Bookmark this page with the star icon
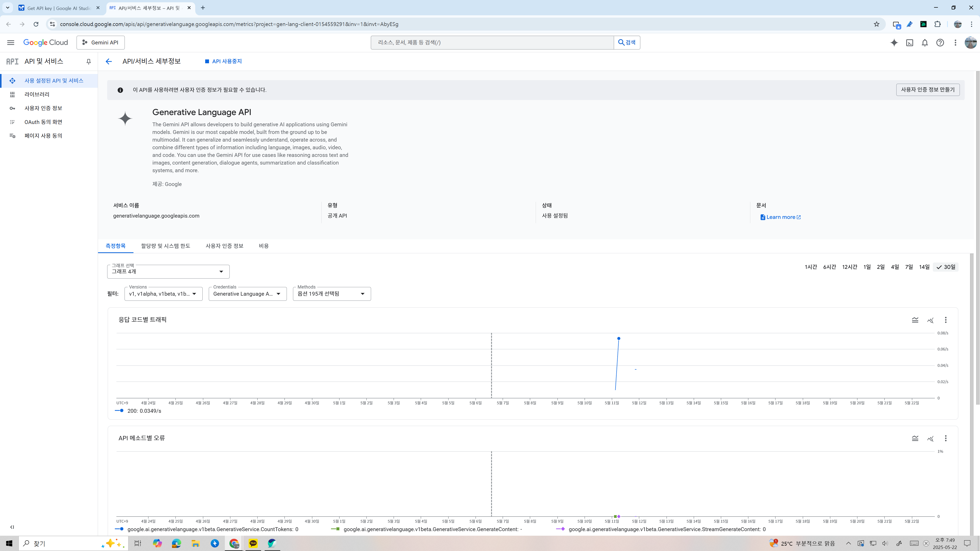This screenshot has width=980, height=551. 877,24
